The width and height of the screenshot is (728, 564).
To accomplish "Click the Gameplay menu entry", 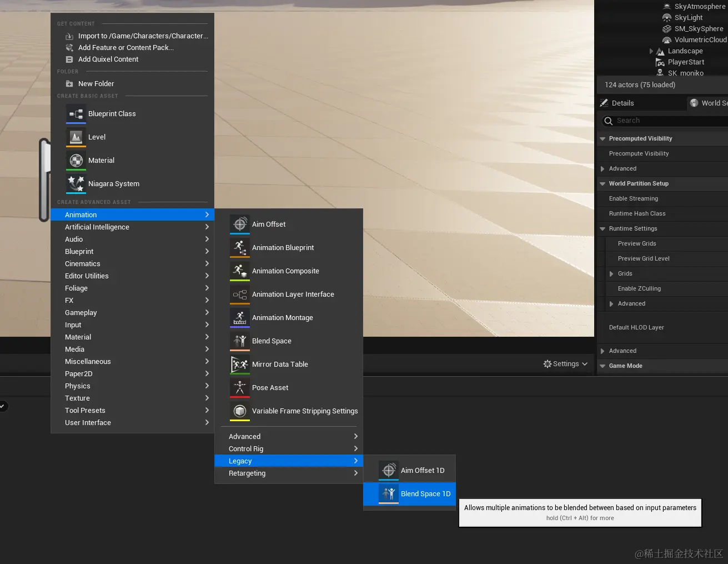I will (x=132, y=312).
